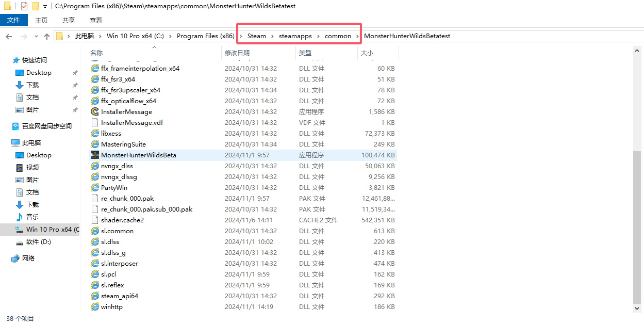
Task: Click the properties checkmark icon in title bar
Action: [24, 6]
